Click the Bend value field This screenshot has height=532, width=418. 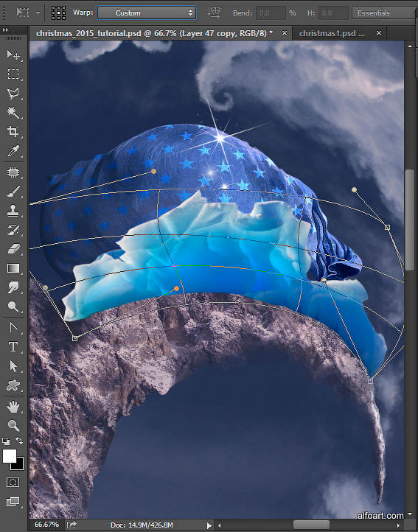click(271, 13)
